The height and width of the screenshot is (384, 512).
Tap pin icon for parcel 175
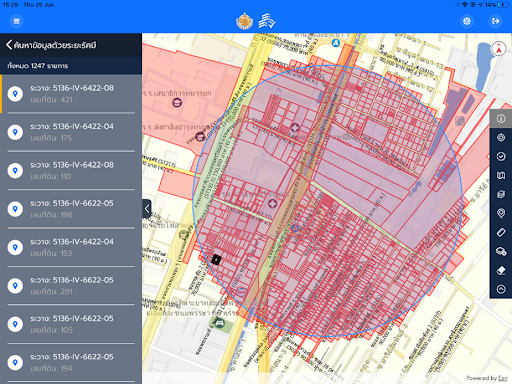tap(15, 132)
